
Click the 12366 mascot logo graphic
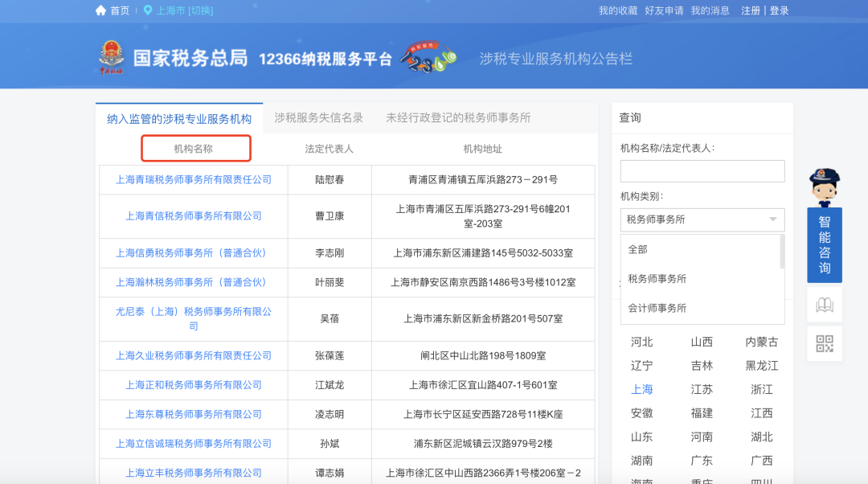point(428,57)
